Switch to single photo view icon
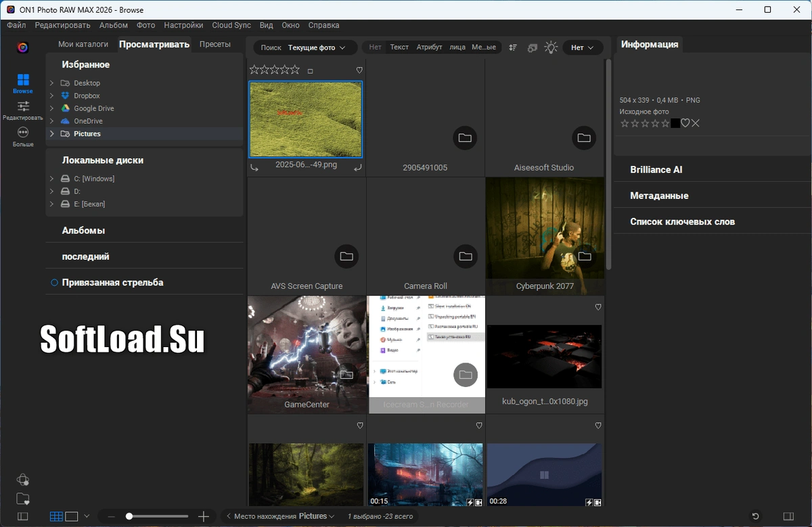Viewport: 812px width, 527px height. 72,516
